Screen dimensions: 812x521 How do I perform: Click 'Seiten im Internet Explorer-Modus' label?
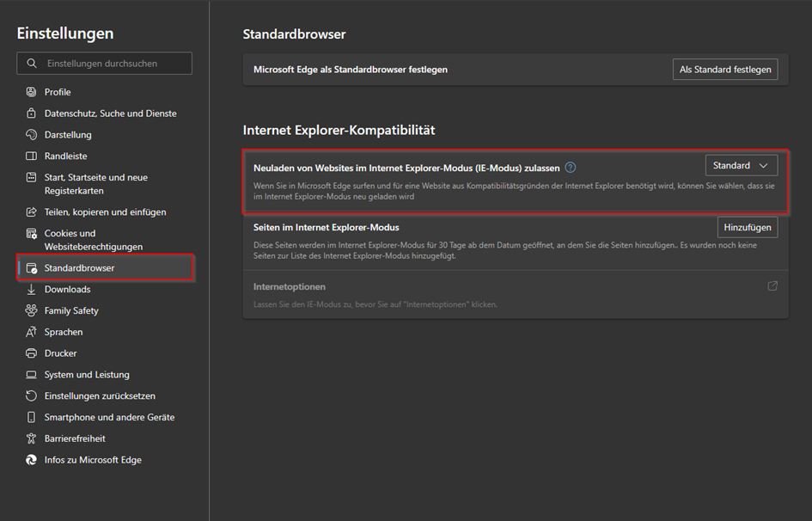click(327, 227)
